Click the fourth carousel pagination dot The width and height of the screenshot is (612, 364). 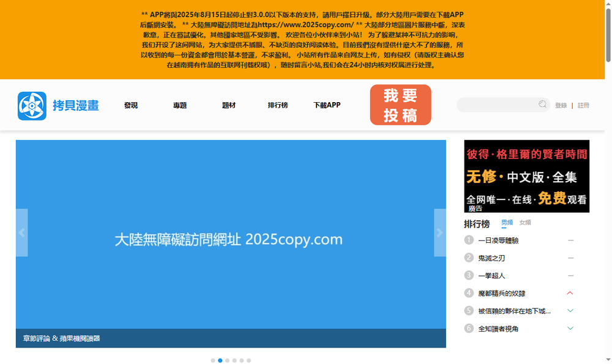click(234, 360)
